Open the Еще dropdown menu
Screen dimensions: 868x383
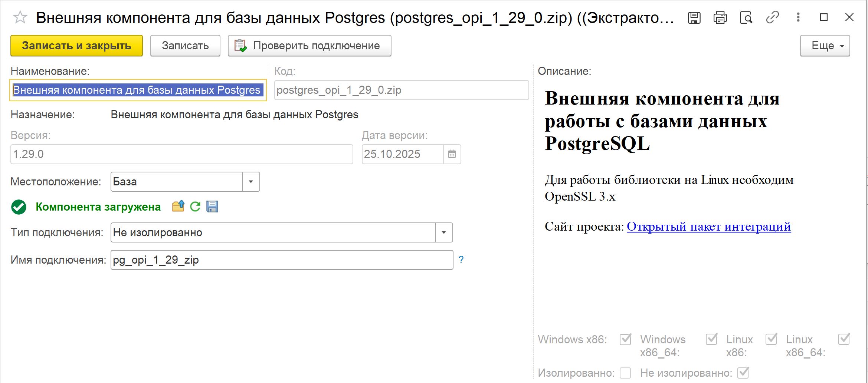[825, 46]
